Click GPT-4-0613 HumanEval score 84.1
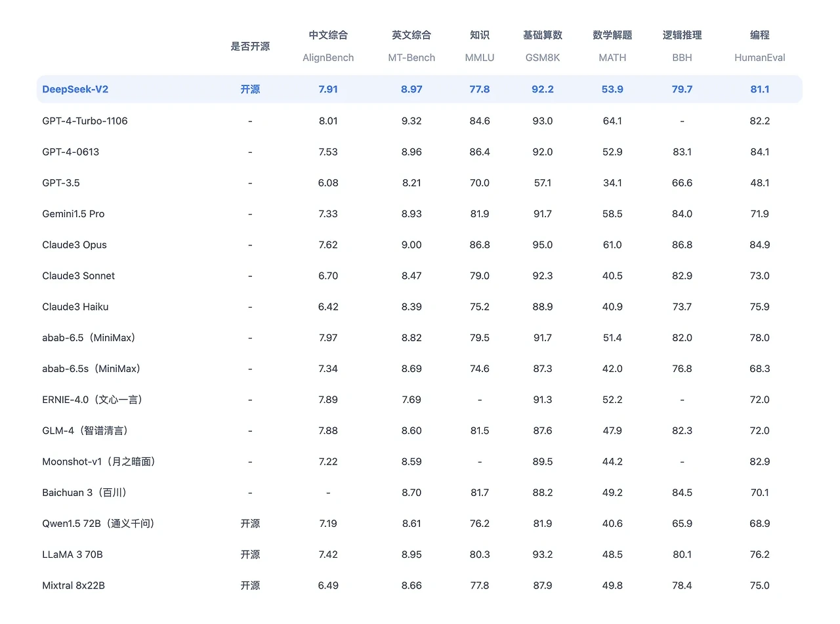Viewport: 840px width, 624px height. (x=759, y=152)
